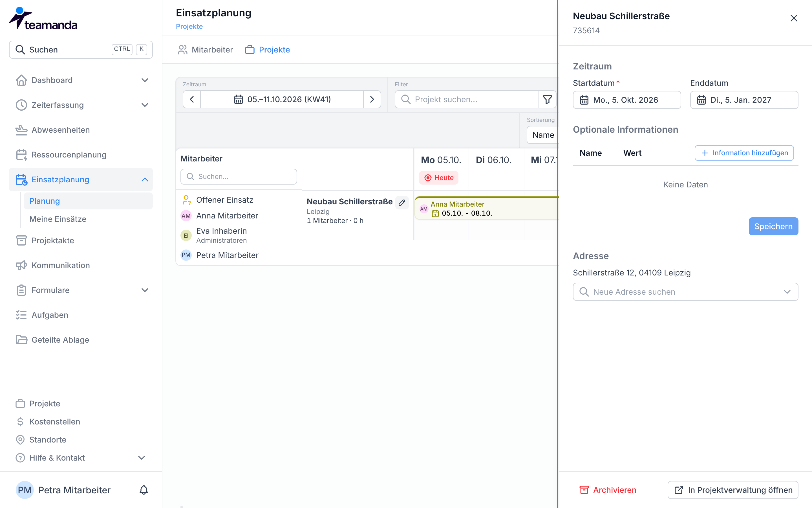This screenshot has height=508, width=812.
Task: Open Ressourcenplanung in the sidebar
Action: [x=81, y=155]
